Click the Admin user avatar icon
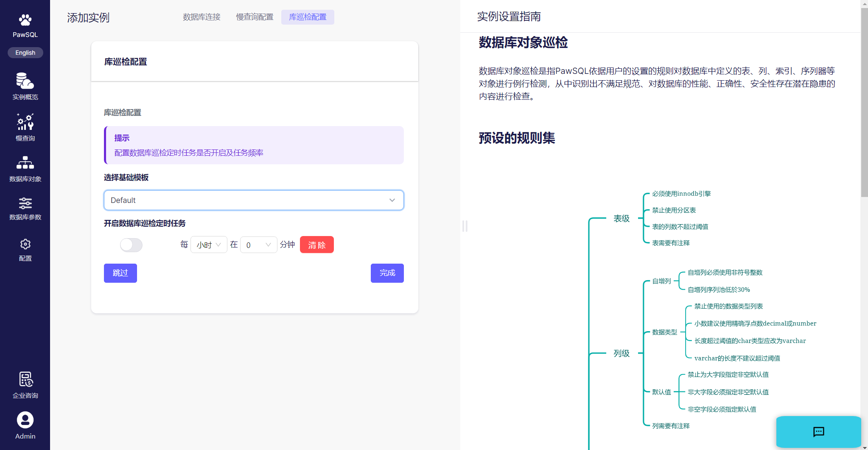868x450 pixels. pyautogui.click(x=25, y=420)
